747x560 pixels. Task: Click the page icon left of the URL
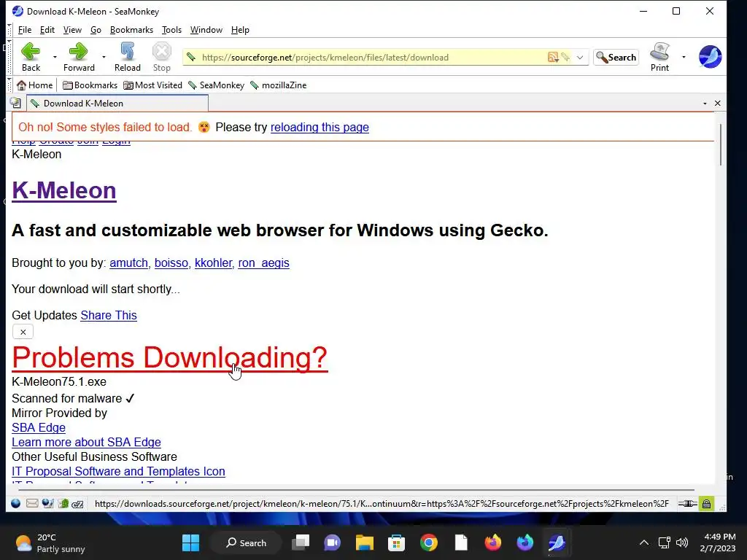[x=191, y=57]
